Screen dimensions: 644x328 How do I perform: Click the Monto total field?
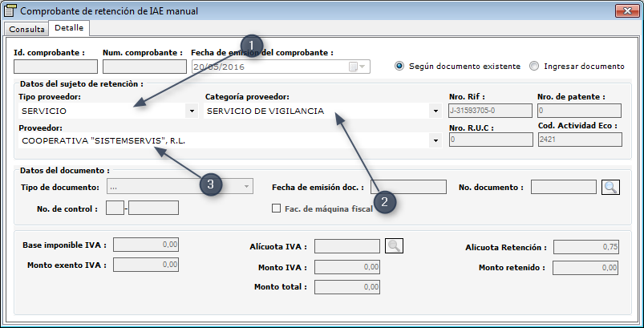(x=347, y=287)
